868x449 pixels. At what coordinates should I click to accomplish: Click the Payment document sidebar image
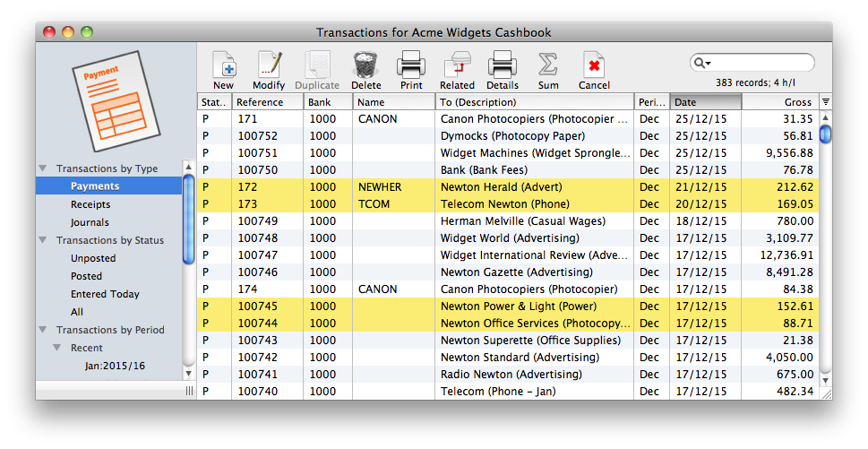coord(116,100)
